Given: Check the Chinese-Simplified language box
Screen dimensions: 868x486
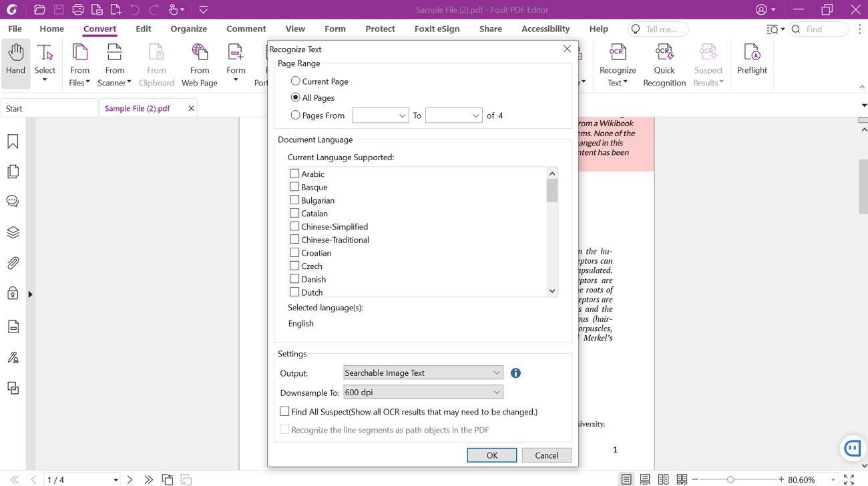Looking at the screenshot, I should [294, 226].
